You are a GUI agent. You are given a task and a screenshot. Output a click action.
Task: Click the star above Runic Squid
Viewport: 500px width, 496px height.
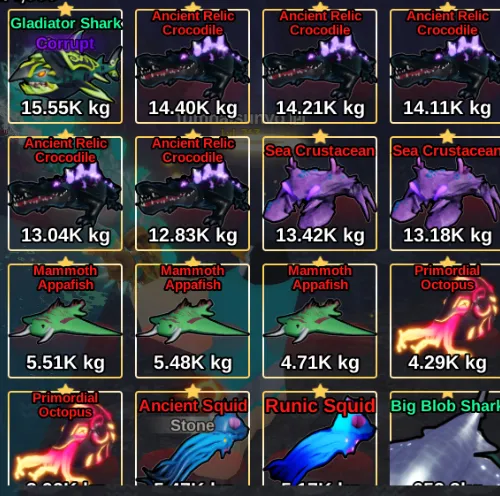(320, 391)
